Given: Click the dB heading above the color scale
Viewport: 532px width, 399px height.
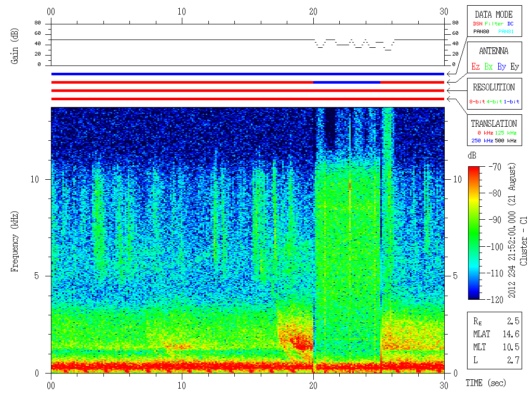Looking at the screenshot, I should pos(472,155).
